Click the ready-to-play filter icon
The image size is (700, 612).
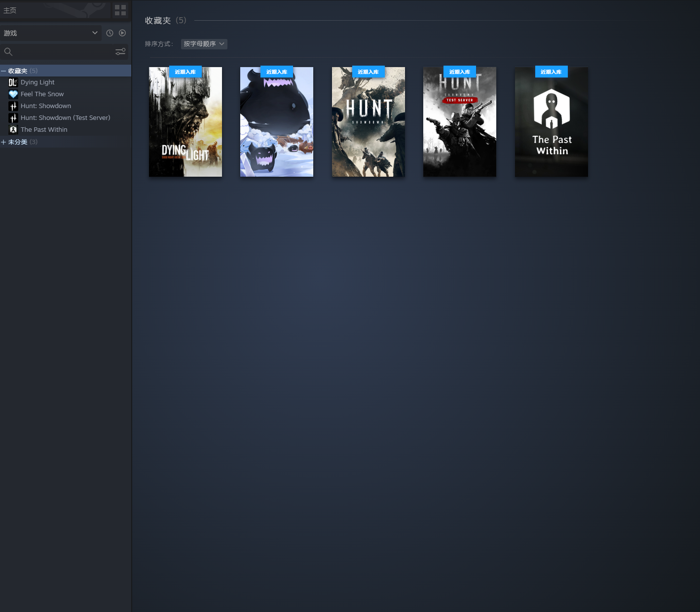click(x=122, y=33)
